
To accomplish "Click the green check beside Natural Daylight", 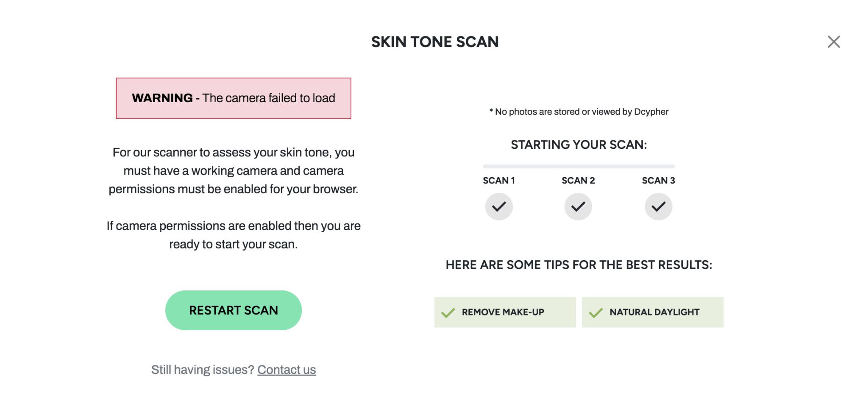I will click(595, 313).
